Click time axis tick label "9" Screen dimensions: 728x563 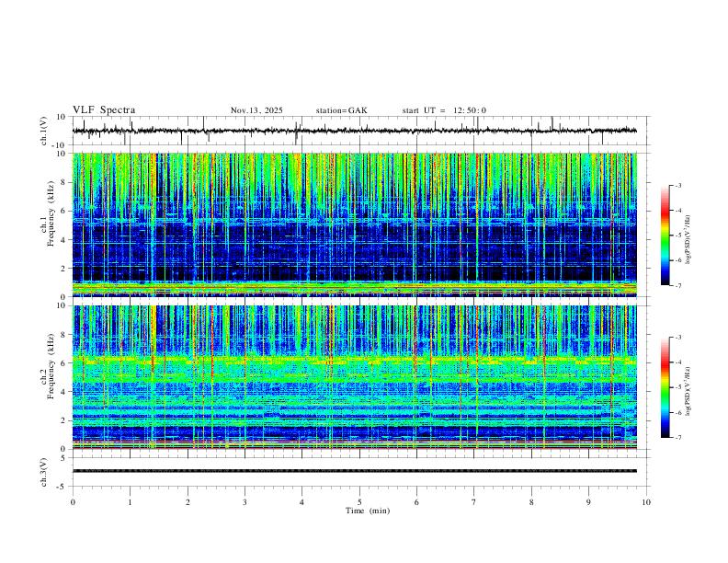pyautogui.click(x=588, y=502)
